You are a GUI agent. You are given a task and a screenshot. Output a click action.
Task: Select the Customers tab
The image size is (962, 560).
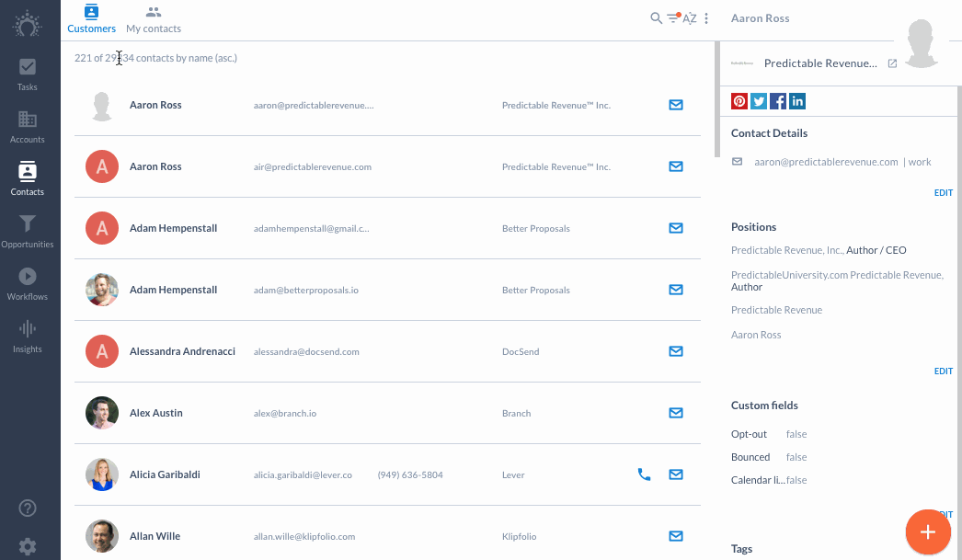pyautogui.click(x=91, y=19)
